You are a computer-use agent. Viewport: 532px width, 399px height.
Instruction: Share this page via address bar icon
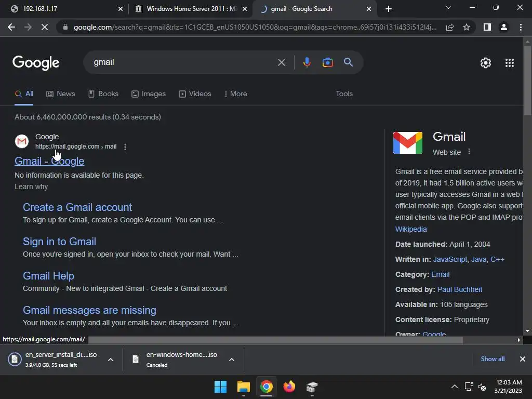450,27
